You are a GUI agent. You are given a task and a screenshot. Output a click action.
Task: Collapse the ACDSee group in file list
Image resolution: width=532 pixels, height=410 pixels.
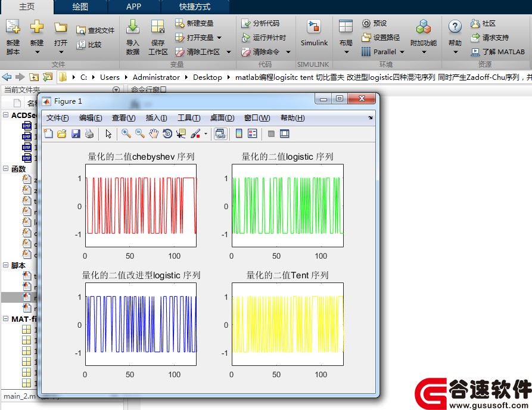[x=6, y=115]
